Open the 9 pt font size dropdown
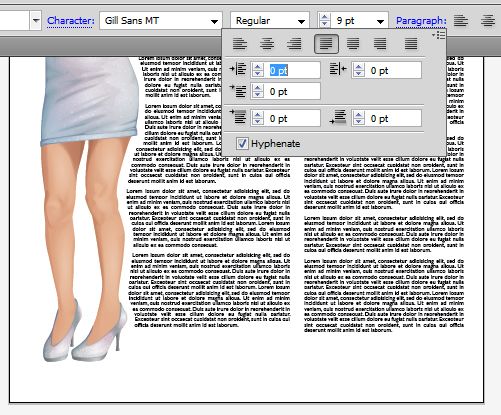The image size is (501, 415). (380, 22)
